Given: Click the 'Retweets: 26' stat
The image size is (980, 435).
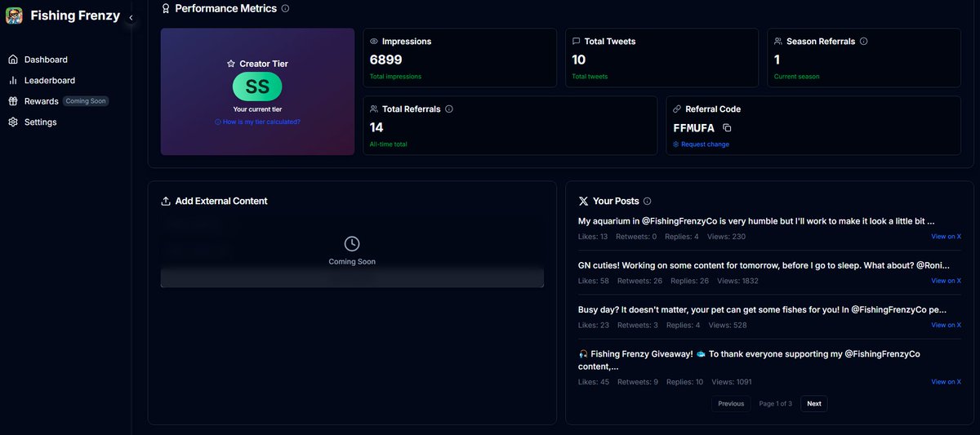Looking at the screenshot, I should click(x=640, y=281).
